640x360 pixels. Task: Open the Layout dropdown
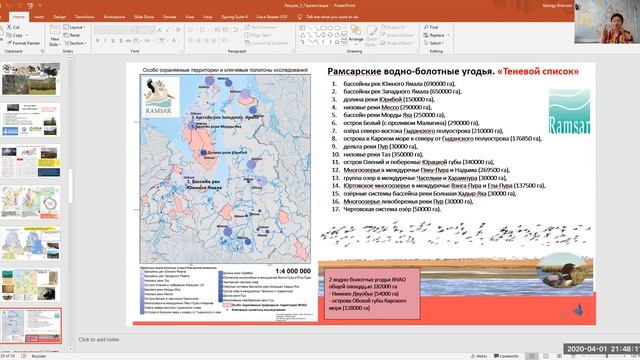(x=74, y=27)
